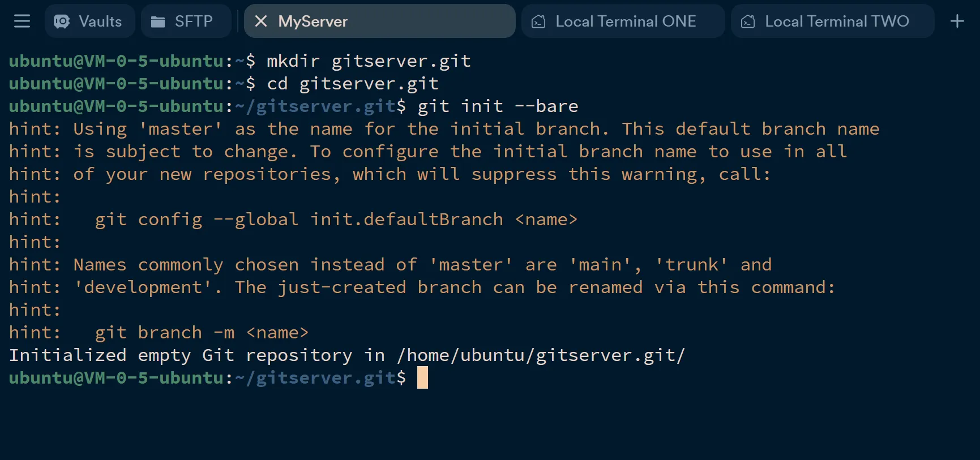Focus the terminal cursor at the last prompt

[422, 377]
